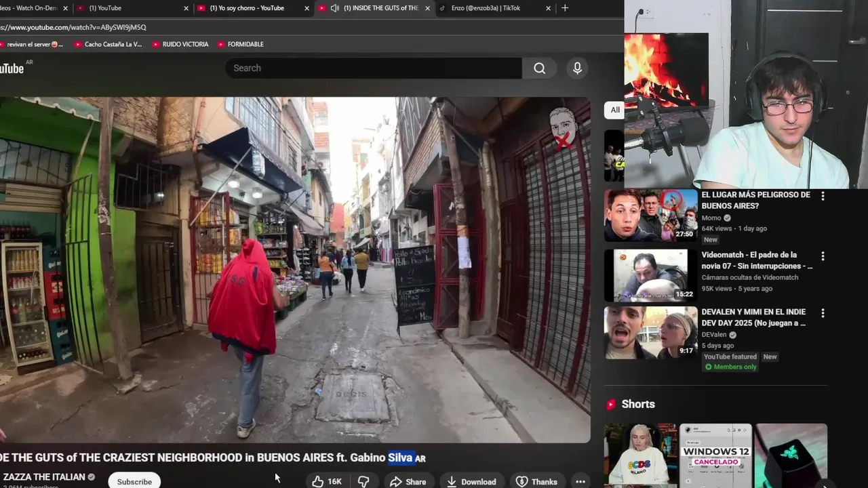Click the main video player

pos(295,270)
